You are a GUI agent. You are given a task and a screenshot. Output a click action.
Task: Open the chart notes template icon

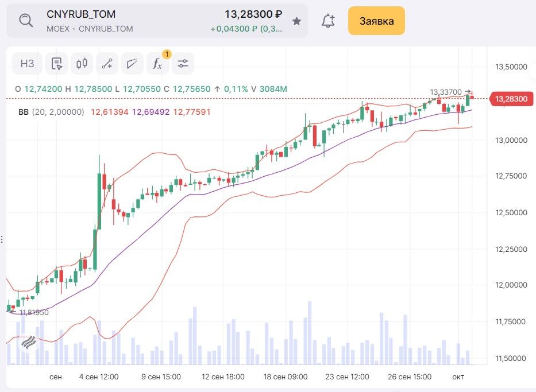(x=56, y=64)
